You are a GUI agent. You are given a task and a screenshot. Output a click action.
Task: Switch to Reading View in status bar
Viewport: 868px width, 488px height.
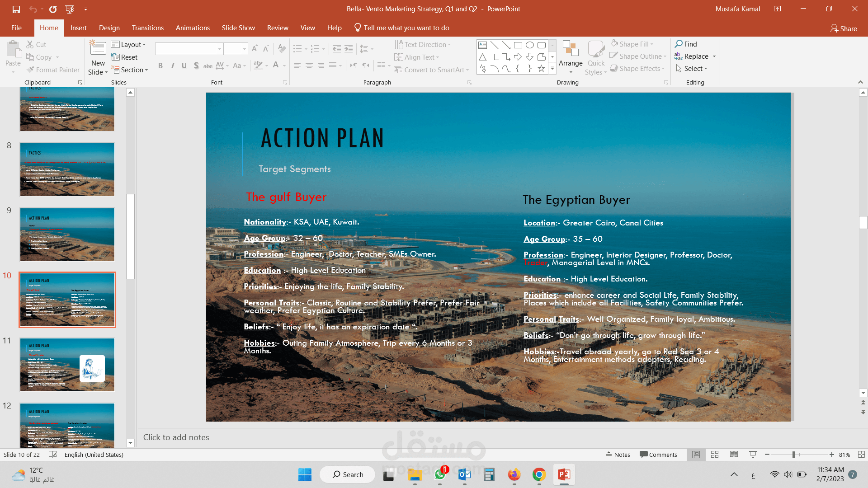point(734,455)
